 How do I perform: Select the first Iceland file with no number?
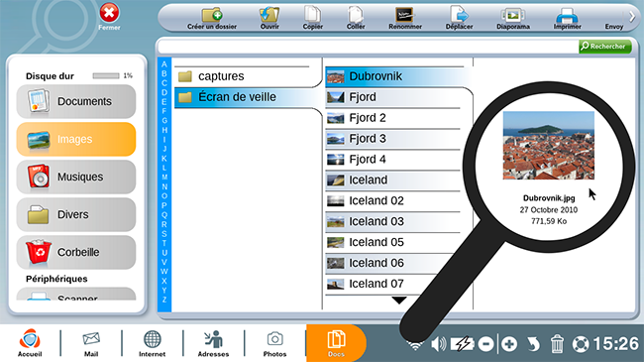pyautogui.click(x=393, y=181)
